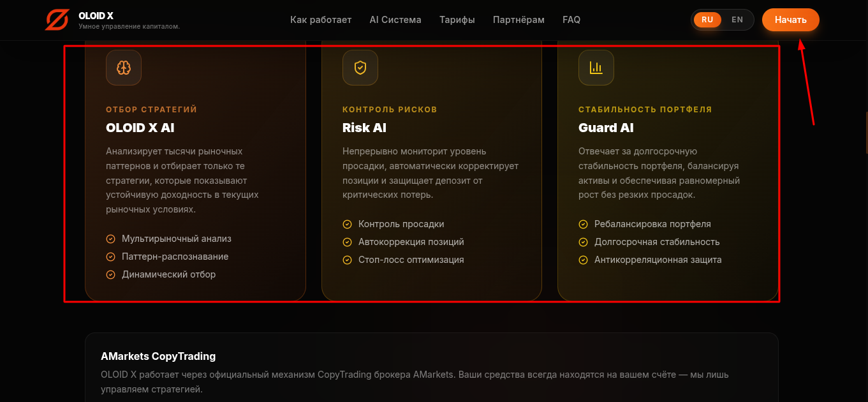Click the Динамический отбор text

pyautogui.click(x=168, y=274)
